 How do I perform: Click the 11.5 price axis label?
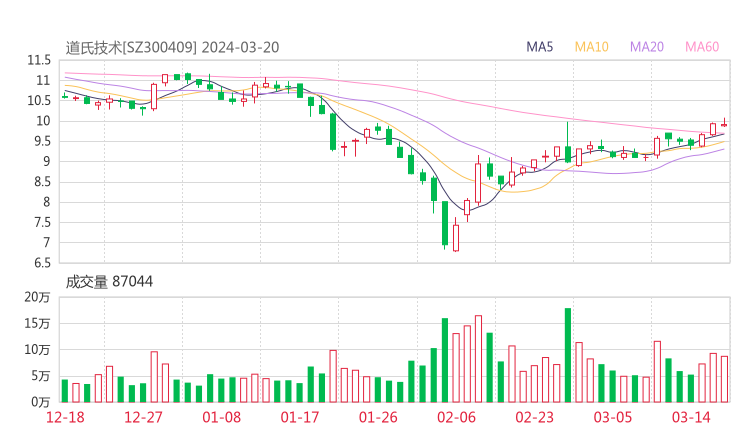coord(39,60)
